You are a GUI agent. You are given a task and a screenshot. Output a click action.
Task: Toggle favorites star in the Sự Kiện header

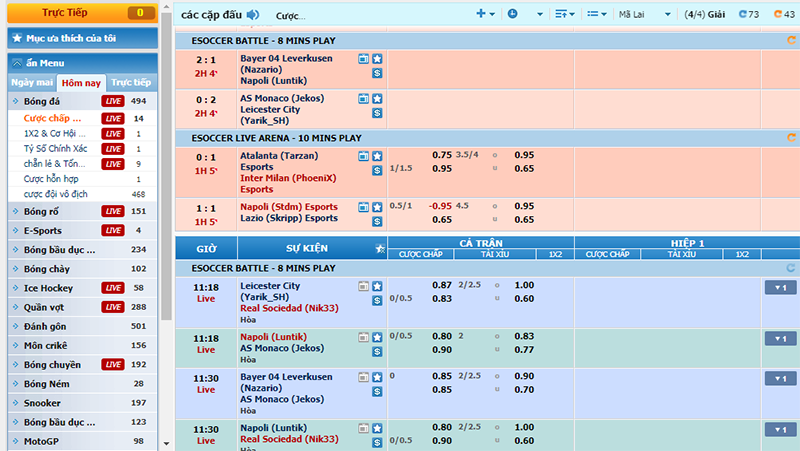(380, 248)
